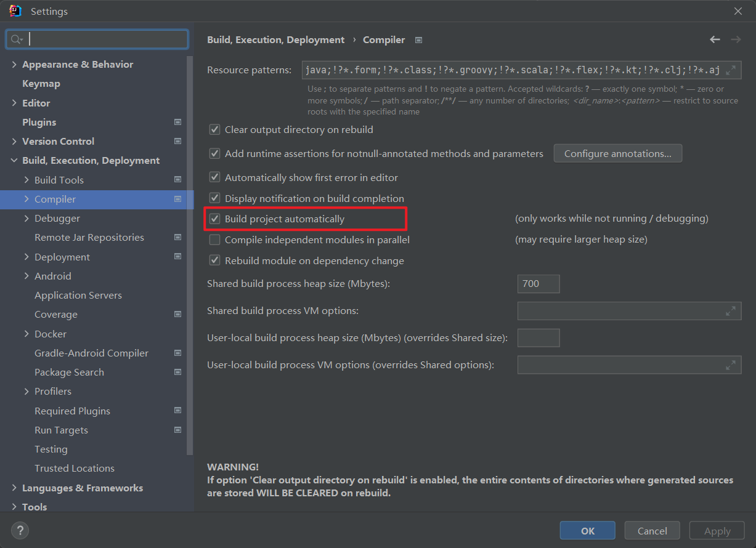Screen dimensions: 756x548
Task: Expand User-local build process VM options field
Action: [730, 365]
